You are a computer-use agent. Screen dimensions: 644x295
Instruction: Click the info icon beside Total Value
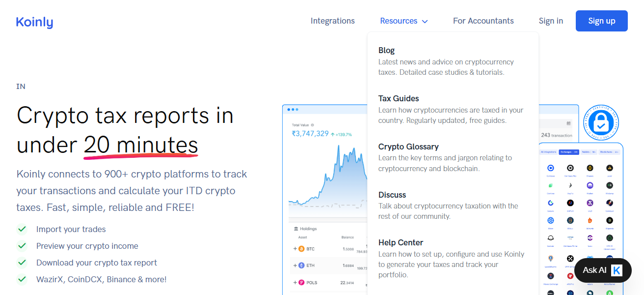312,125
